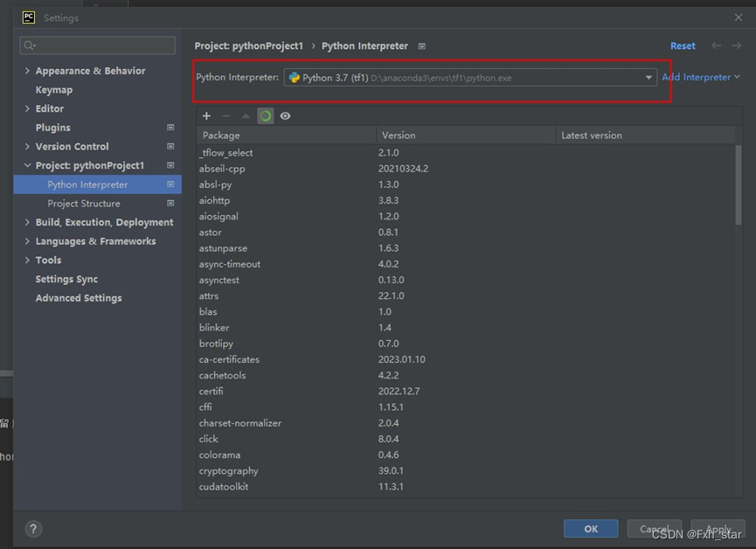
Task: Click the Cancel button
Action: (655, 529)
